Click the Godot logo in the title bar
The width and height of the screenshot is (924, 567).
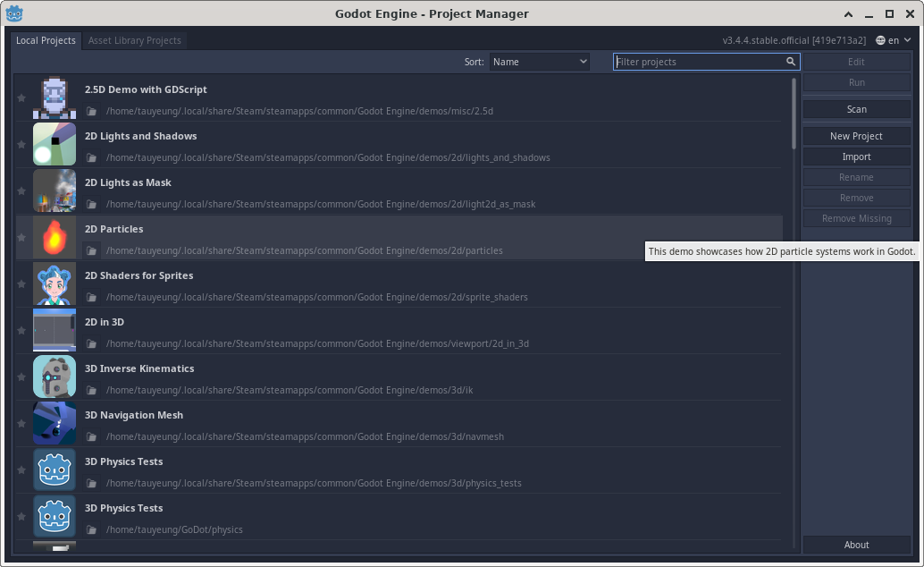click(x=14, y=13)
